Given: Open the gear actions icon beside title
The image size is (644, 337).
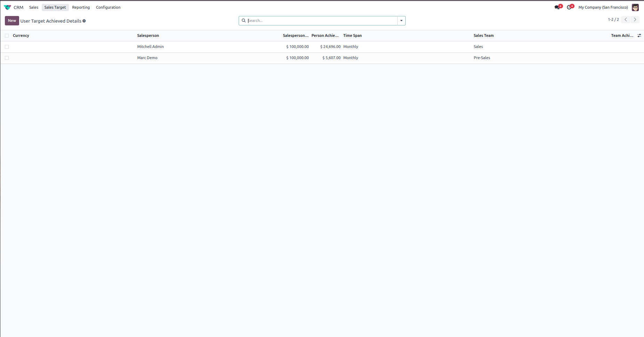Looking at the screenshot, I should tap(84, 21).
